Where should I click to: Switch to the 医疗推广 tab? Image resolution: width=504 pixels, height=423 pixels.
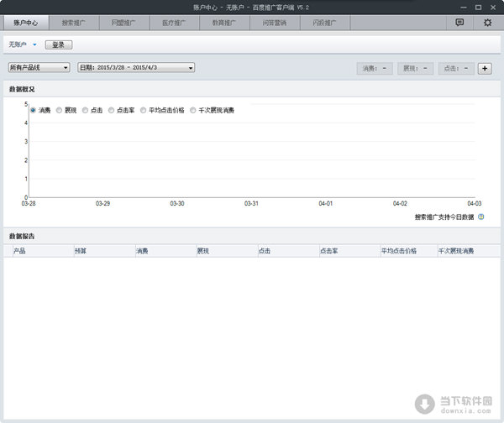174,23
